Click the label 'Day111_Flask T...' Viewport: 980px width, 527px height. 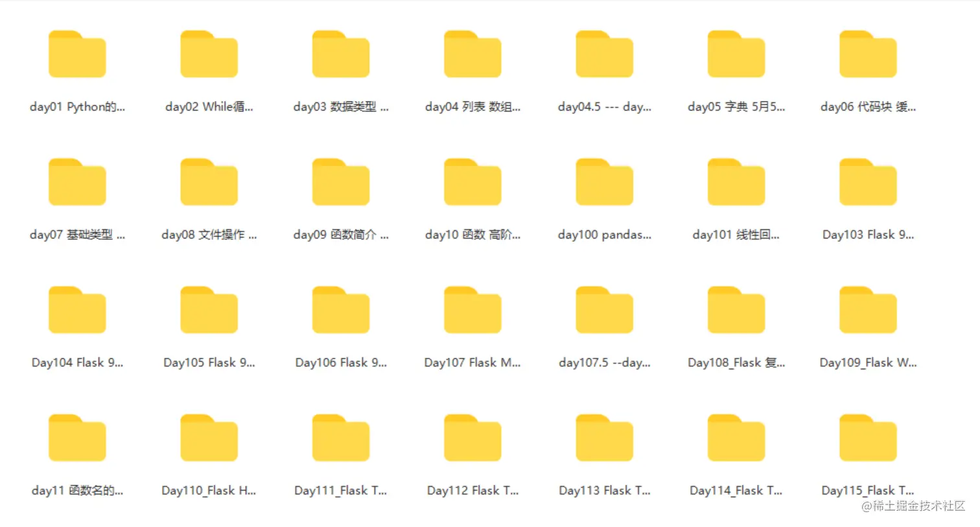(341, 491)
